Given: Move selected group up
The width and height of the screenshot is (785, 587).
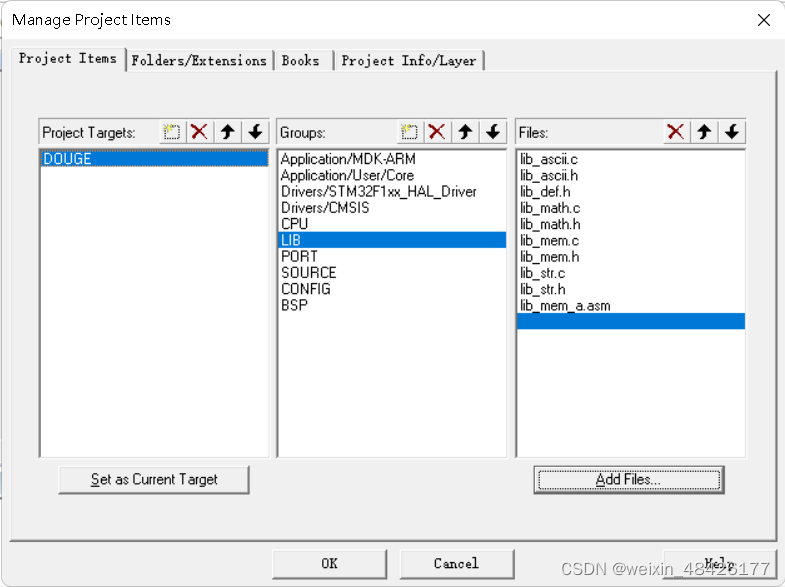Looking at the screenshot, I should 466,132.
